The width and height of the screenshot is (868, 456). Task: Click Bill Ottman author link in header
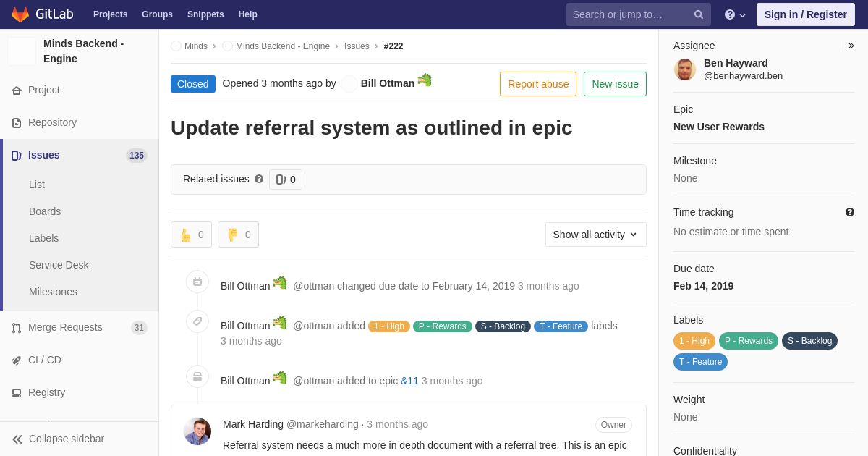pos(388,83)
